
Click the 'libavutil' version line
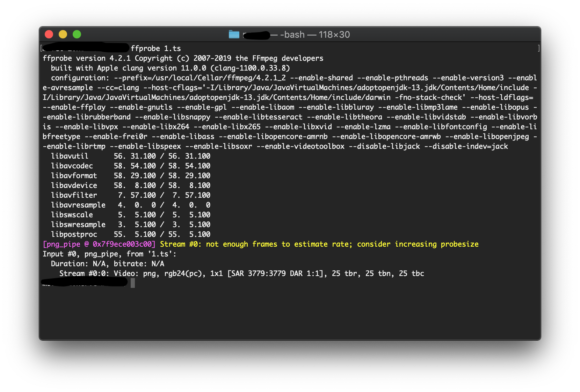130,156
